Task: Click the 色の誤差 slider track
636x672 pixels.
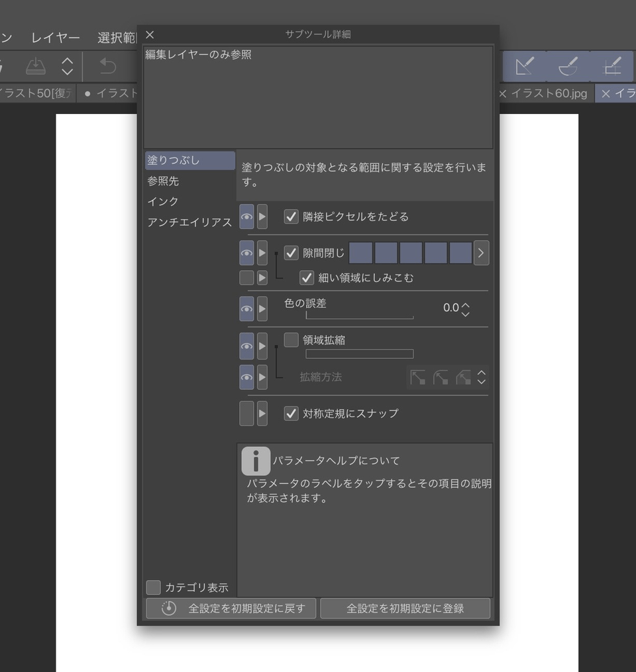Action: coord(359,315)
